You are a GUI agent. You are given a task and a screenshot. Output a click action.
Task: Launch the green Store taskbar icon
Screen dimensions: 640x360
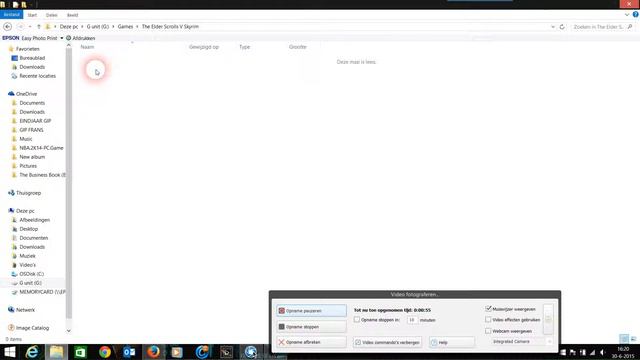(x=80, y=352)
